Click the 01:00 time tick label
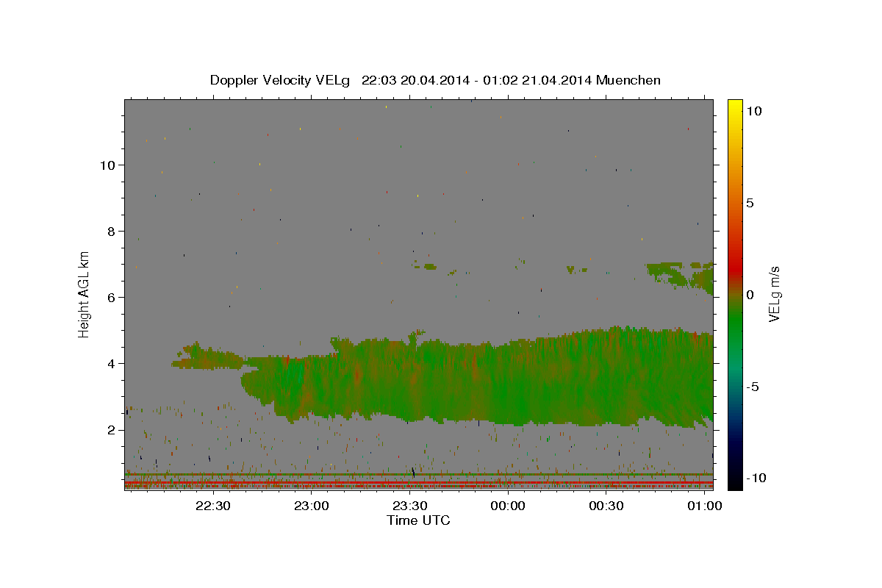Viewport: 882px width, 588px height. [705, 506]
